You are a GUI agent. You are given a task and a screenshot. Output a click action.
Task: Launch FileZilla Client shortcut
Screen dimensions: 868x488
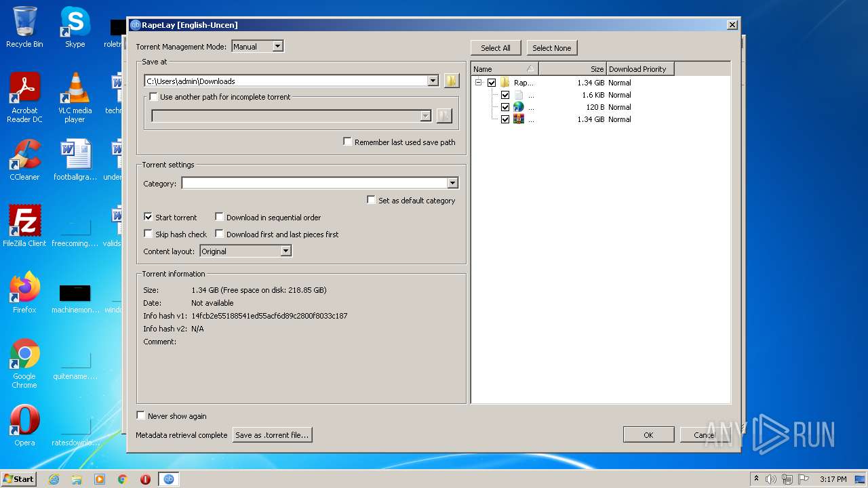(x=24, y=226)
